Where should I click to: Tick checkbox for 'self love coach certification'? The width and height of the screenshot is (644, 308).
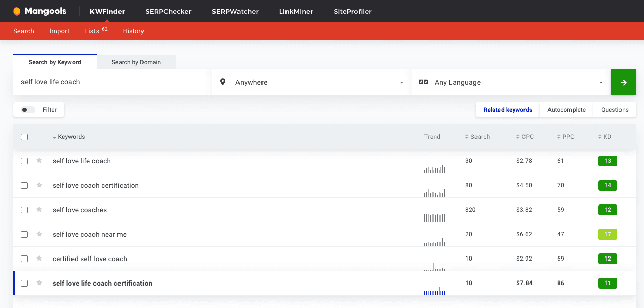click(x=24, y=185)
